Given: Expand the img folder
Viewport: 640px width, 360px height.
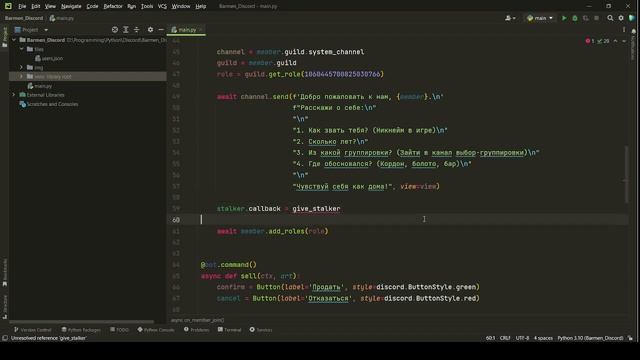Looking at the screenshot, I should pos(22,67).
